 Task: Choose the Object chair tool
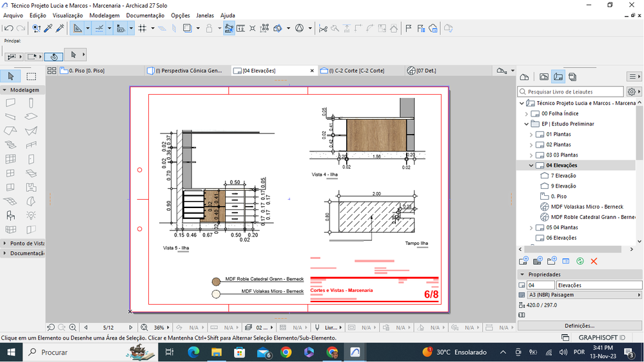tap(11, 216)
